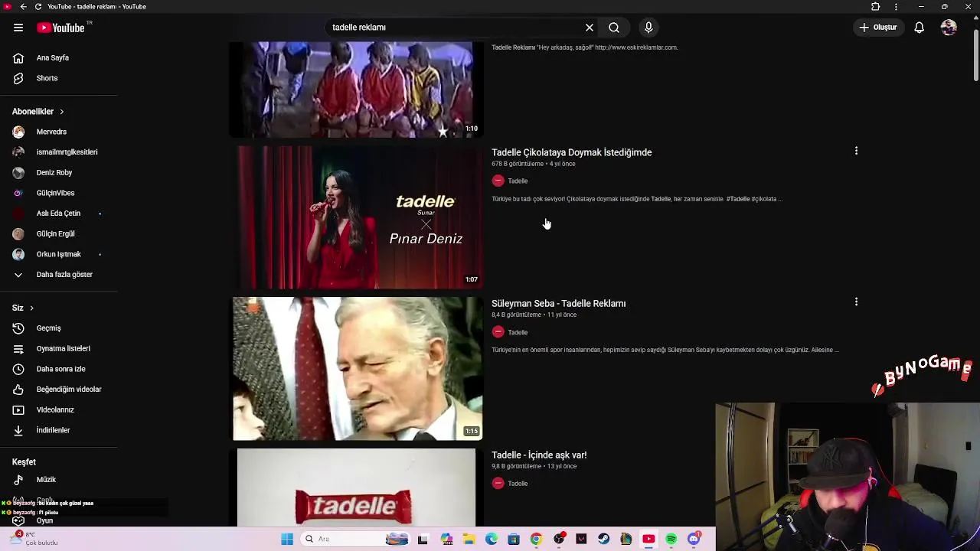Open Discord from the taskbar

tap(694, 539)
